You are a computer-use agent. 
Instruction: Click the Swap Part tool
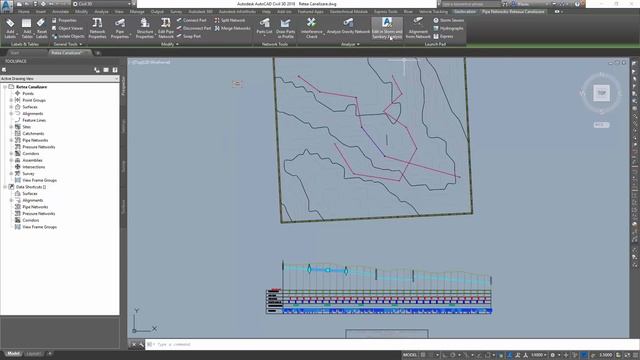(189, 36)
